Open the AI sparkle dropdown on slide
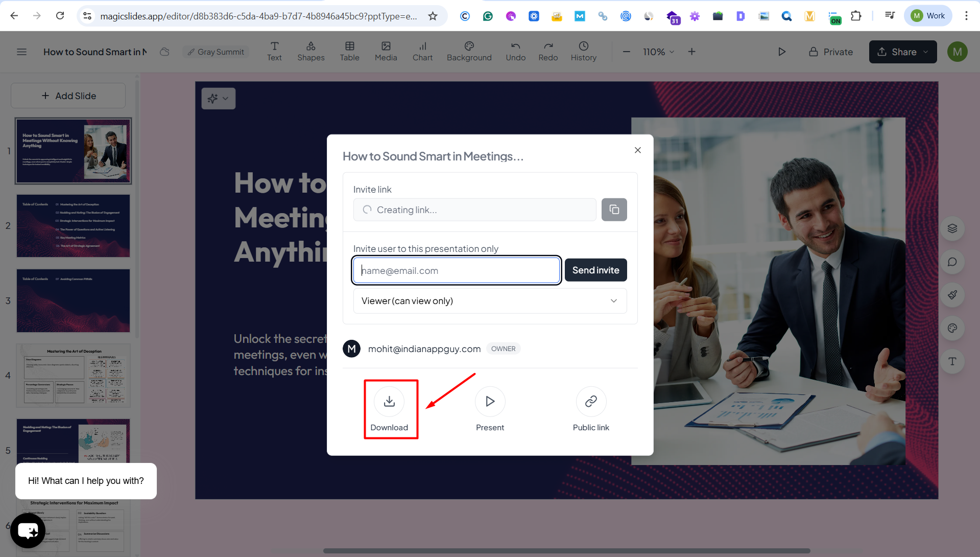This screenshot has height=557, width=980. [x=218, y=98]
